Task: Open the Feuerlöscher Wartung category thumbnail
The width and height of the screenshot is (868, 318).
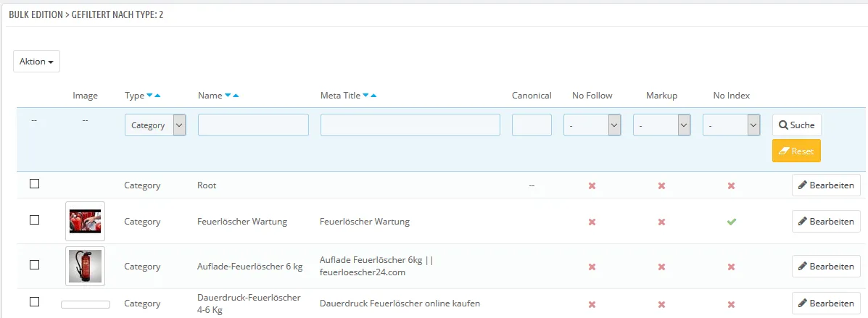Action: pos(86,221)
